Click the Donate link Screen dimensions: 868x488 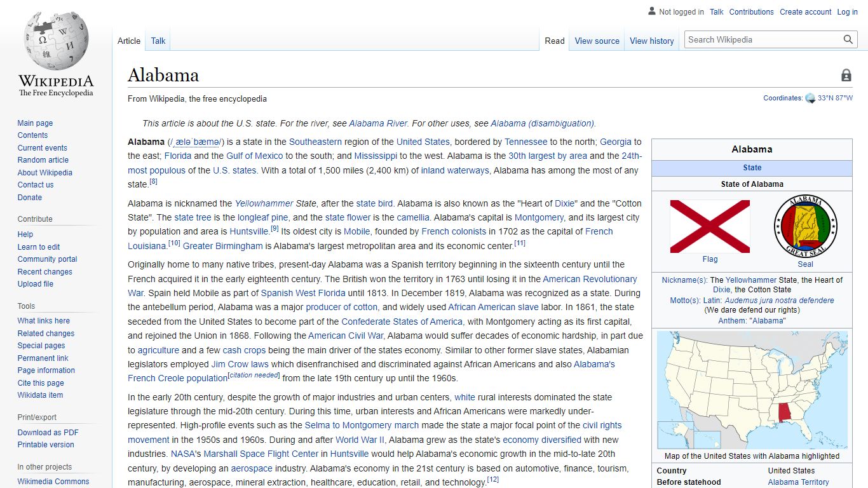point(30,198)
